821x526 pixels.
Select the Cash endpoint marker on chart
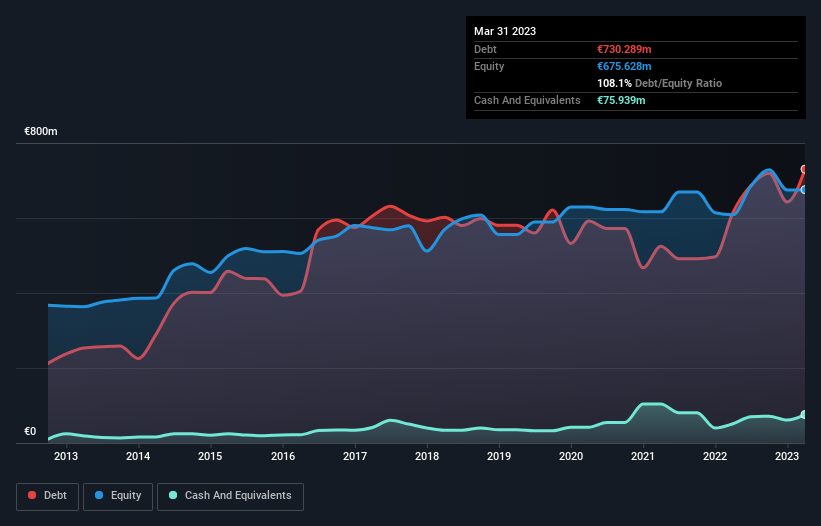point(804,415)
